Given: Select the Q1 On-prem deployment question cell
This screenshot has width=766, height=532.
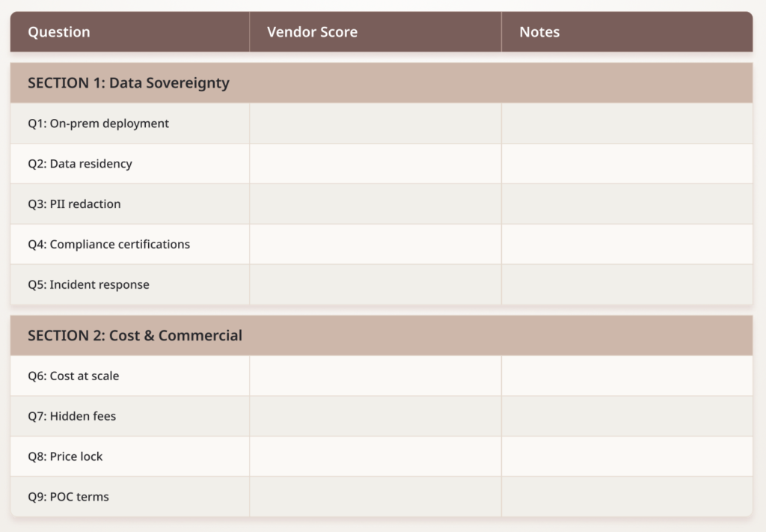Looking at the screenshot, I should pos(99,123).
